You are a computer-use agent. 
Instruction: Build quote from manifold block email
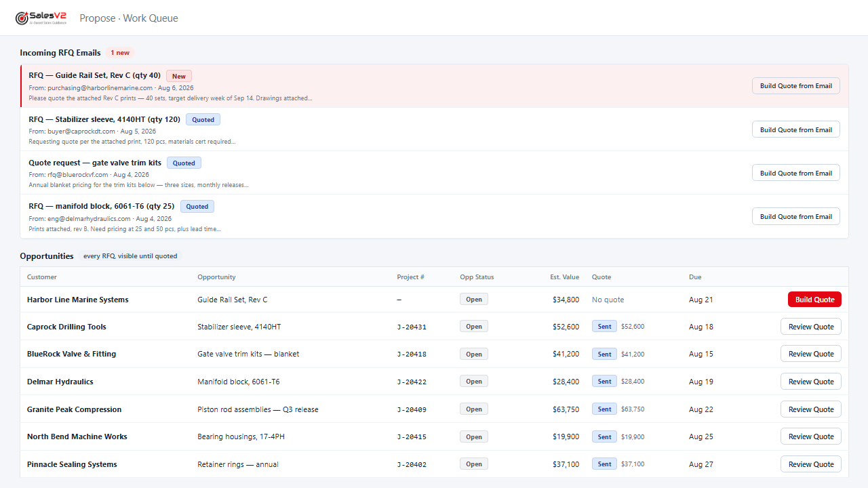click(x=796, y=216)
